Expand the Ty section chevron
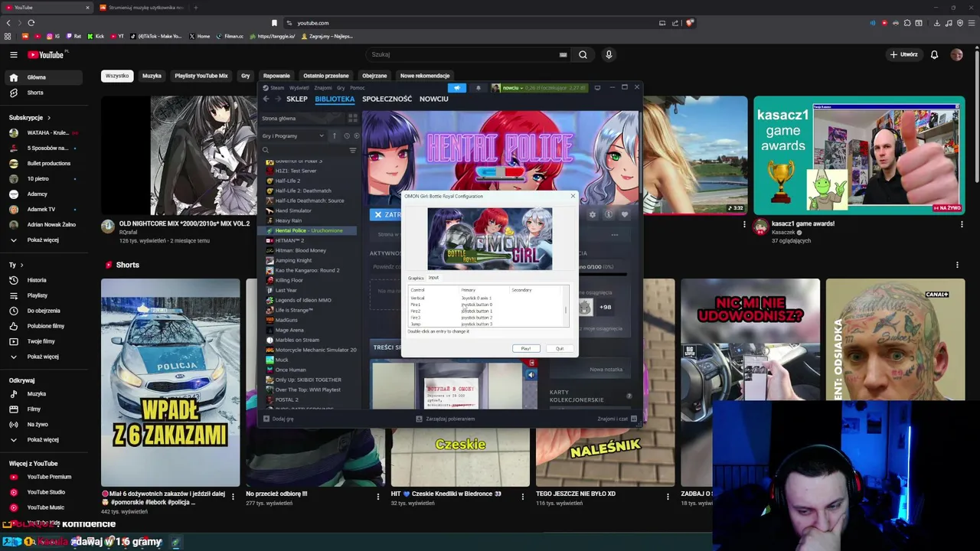The image size is (980, 551). coord(21,265)
